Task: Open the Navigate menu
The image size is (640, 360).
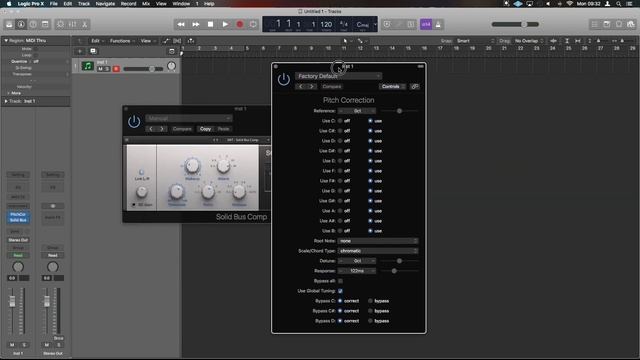Action: click(x=105, y=4)
